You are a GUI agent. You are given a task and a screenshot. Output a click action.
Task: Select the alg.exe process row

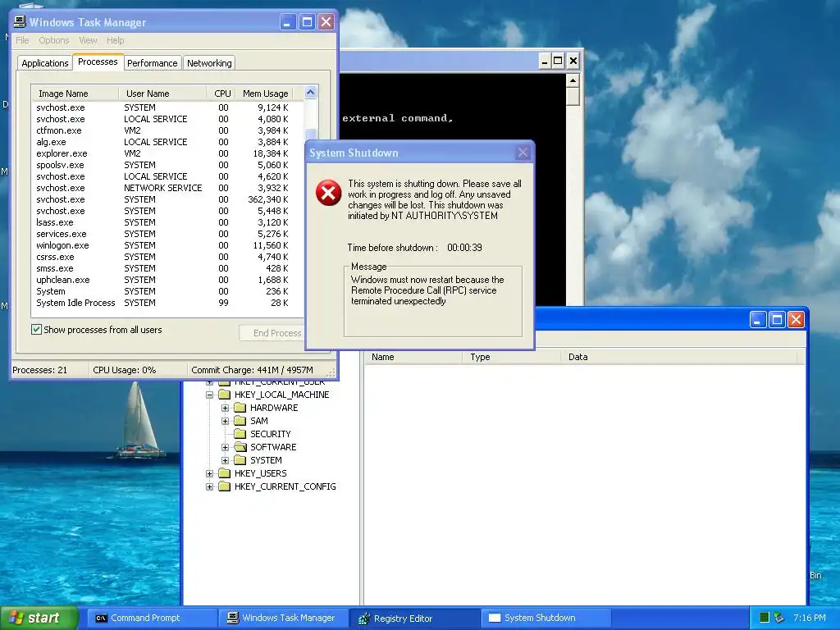[167, 142]
